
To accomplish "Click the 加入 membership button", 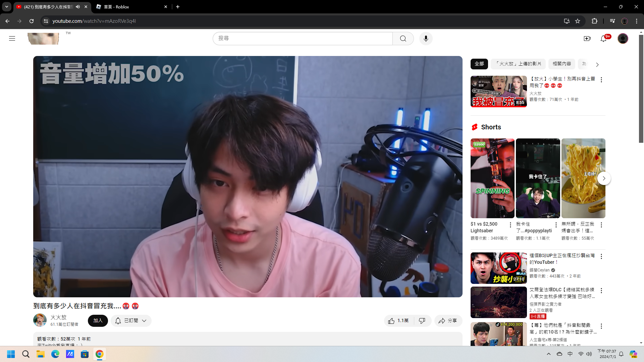I will (98, 321).
